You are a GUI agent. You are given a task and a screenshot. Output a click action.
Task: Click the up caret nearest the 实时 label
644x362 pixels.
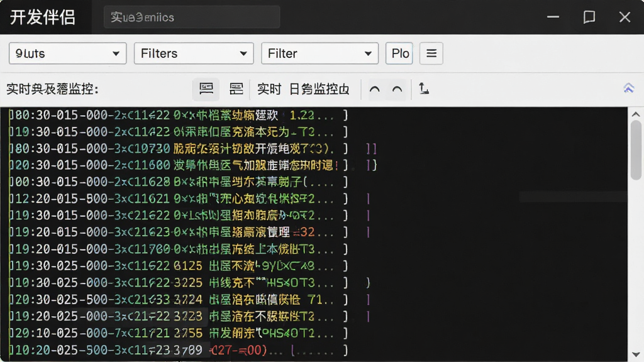pos(375,89)
